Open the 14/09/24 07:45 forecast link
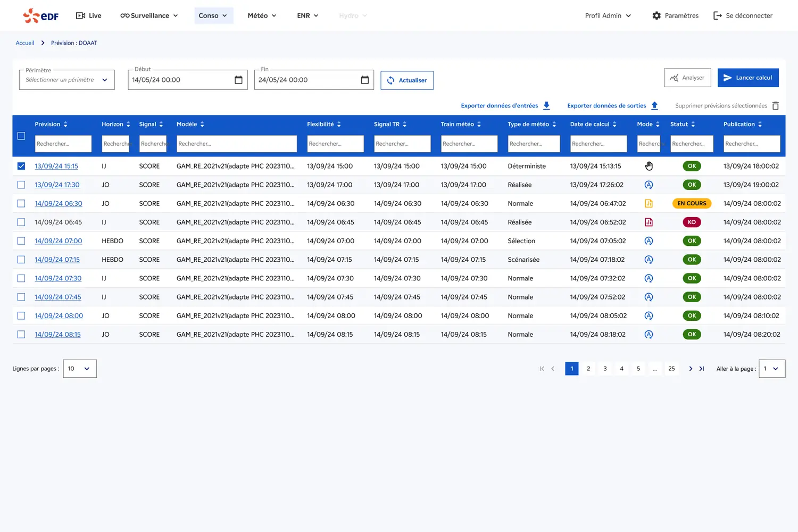The height and width of the screenshot is (532, 798). [58, 297]
